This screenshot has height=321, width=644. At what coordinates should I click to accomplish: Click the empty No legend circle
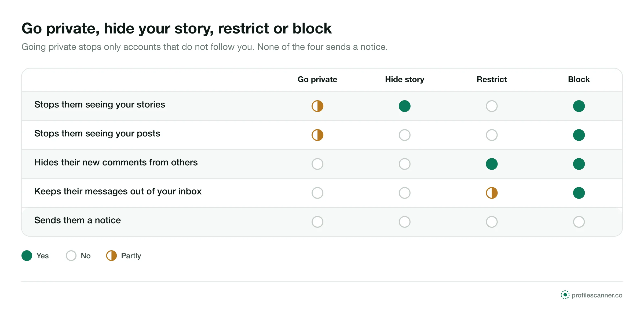tap(71, 256)
